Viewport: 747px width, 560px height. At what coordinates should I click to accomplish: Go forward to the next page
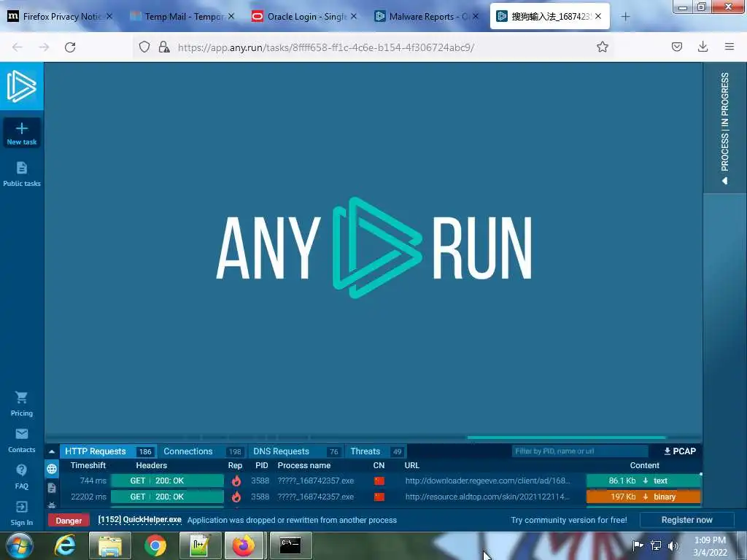click(x=44, y=47)
